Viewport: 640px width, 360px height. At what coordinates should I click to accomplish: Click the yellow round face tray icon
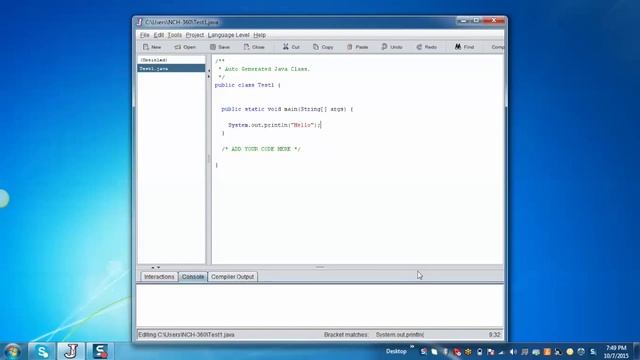(x=570, y=351)
